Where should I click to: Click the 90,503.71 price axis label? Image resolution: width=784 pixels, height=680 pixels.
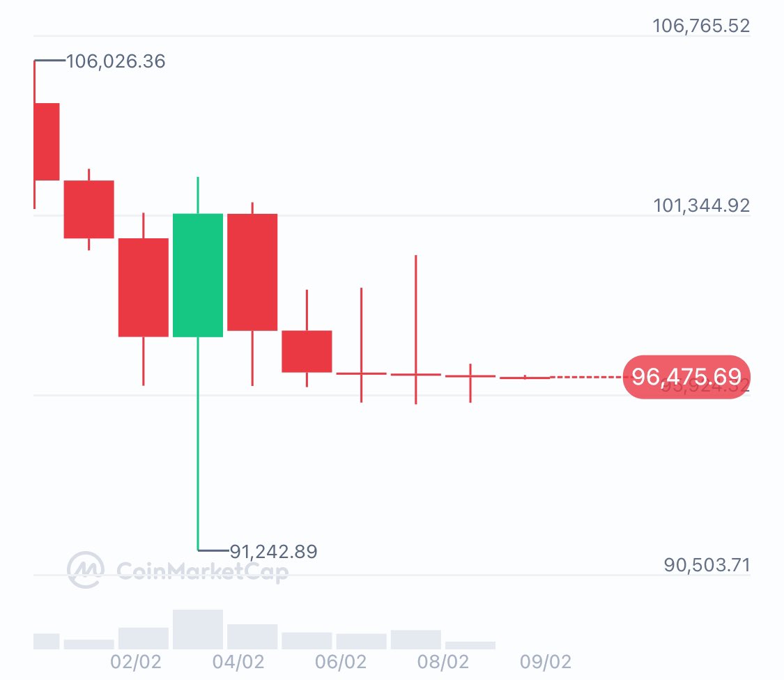707,565
